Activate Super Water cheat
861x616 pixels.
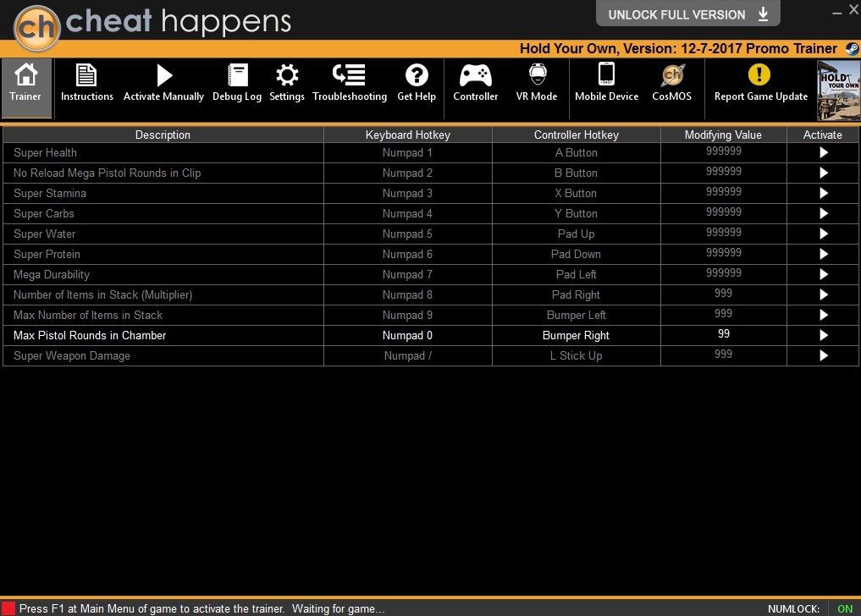pos(823,234)
